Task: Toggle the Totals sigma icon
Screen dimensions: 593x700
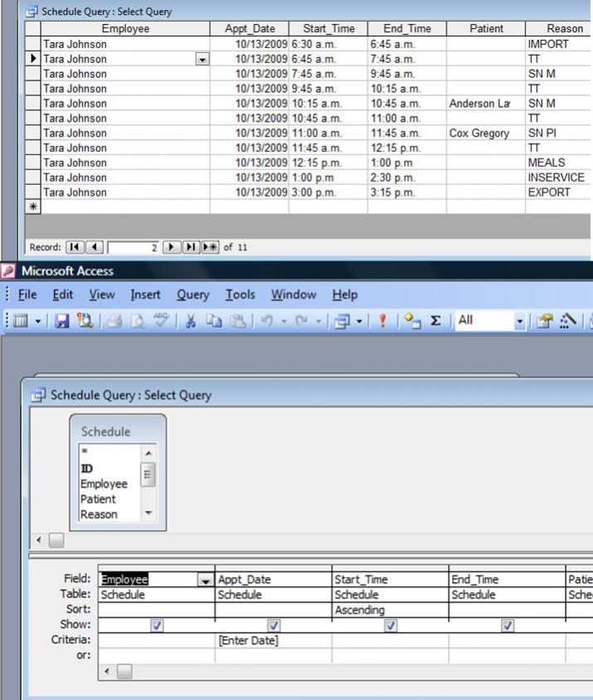Action: pyautogui.click(x=435, y=321)
